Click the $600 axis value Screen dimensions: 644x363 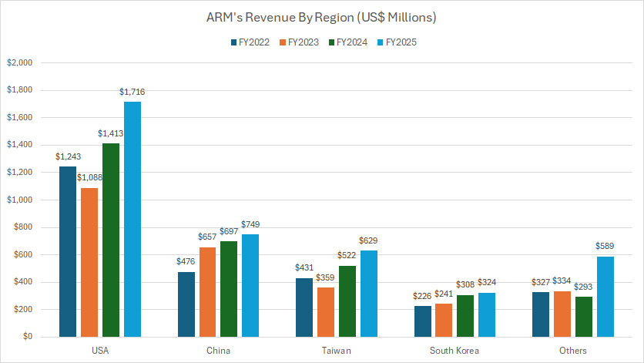pos(23,254)
